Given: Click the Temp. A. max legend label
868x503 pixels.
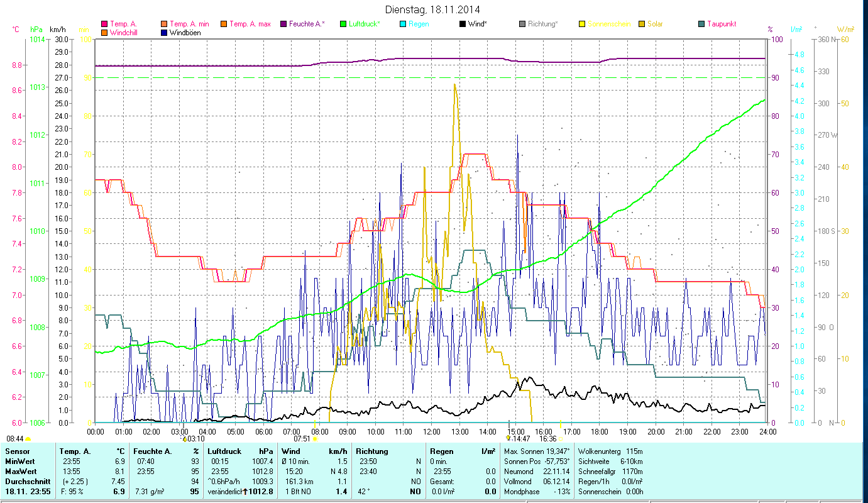Looking at the screenshot, I should (x=250, y=25).
